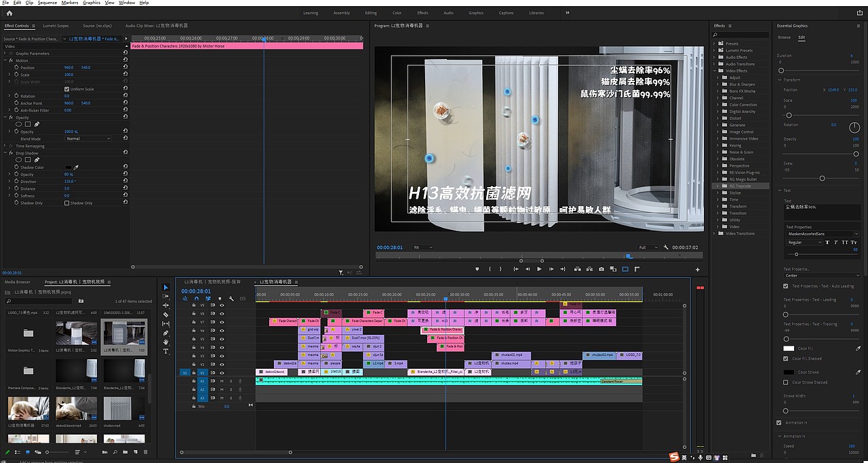Toggle Scale animation stopwatch
This screenshot has width=868, height=463.
(x=16, y=75)
